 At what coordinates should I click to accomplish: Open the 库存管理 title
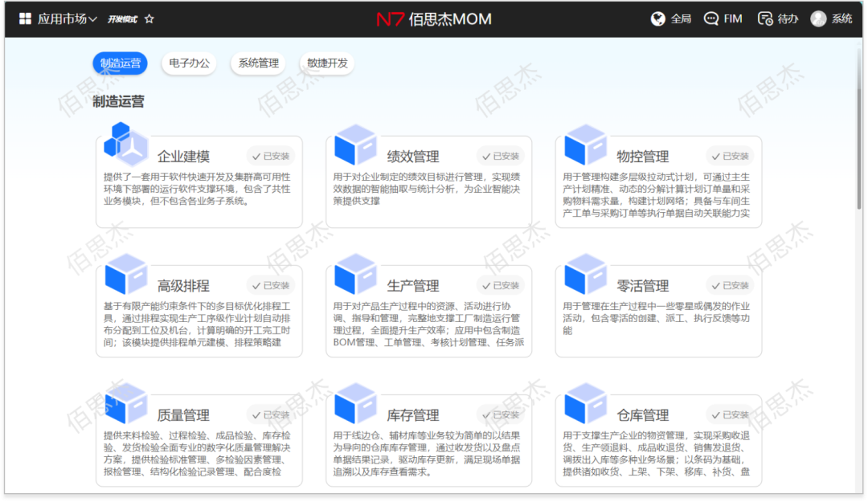413,415
